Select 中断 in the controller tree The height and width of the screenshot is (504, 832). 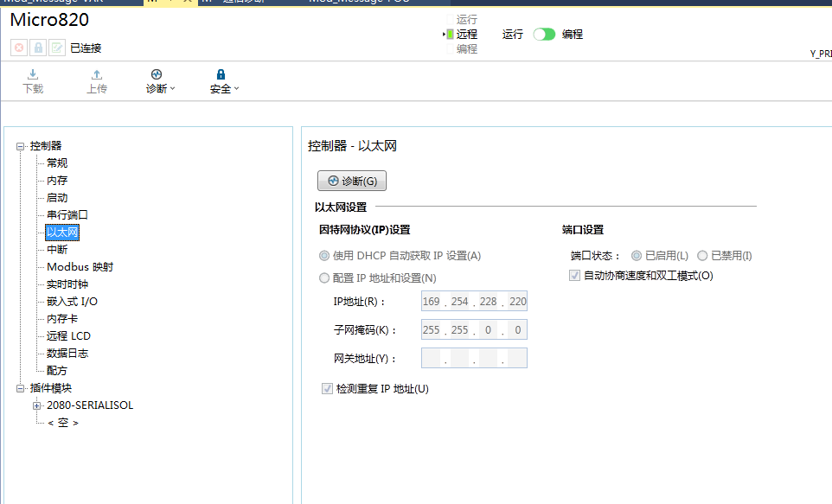click(x=57, y=249)
